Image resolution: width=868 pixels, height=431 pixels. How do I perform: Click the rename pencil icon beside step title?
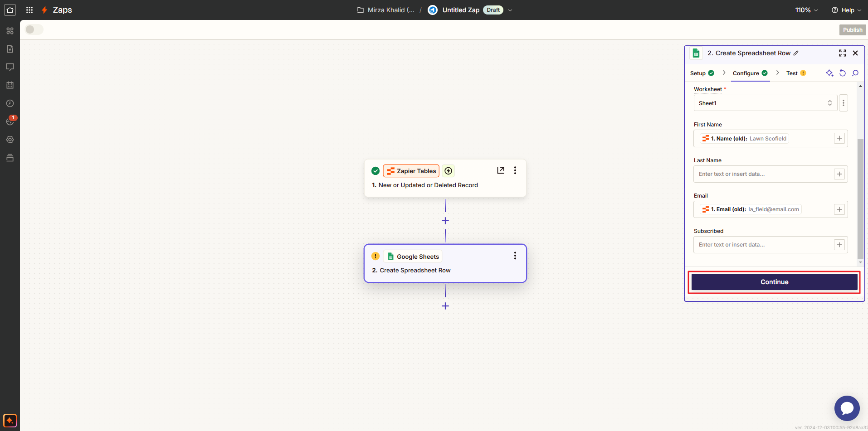coord(796,53)
